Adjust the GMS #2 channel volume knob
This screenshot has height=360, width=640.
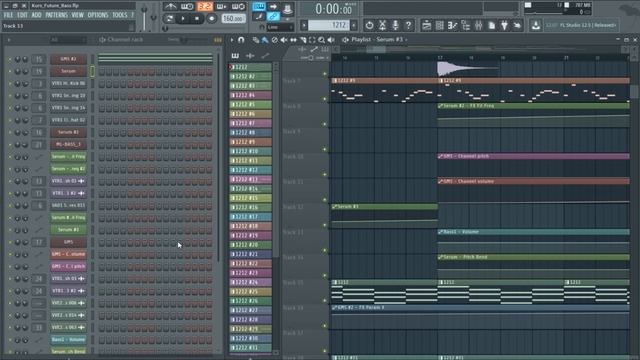tap(25, 59)
